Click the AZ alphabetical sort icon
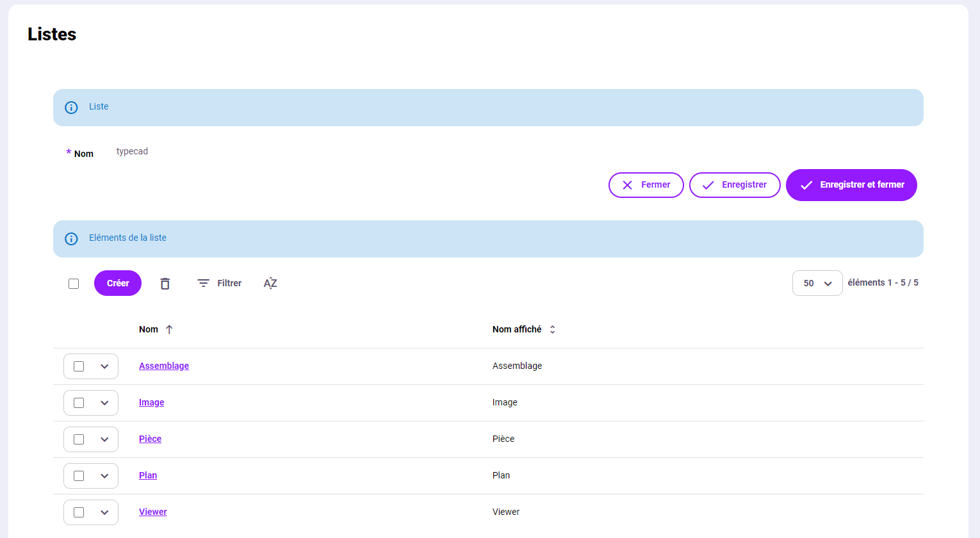This screenshot has height=538, width=980. (270, 283)
